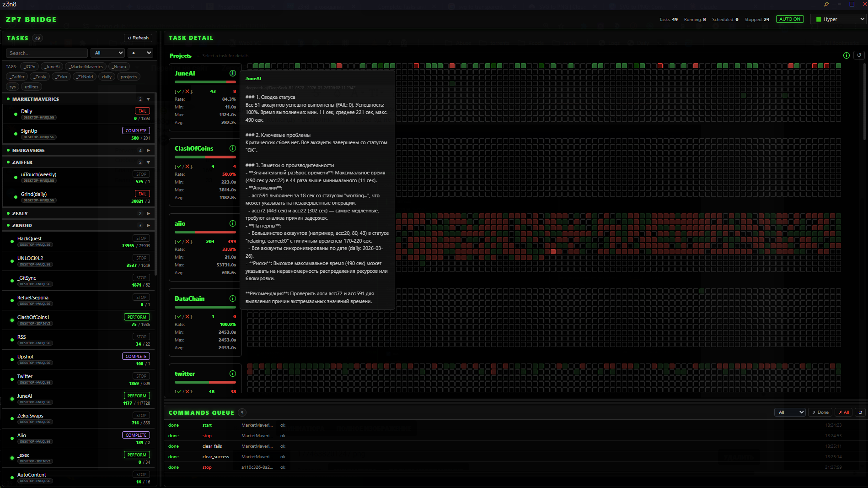Clear done commands with Done button
The image size is (868, 488).
(x=820, y=412)
